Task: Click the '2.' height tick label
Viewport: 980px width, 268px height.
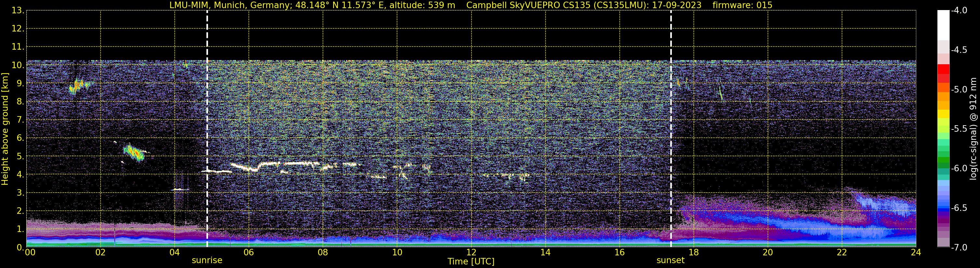Action: point(20,211)
